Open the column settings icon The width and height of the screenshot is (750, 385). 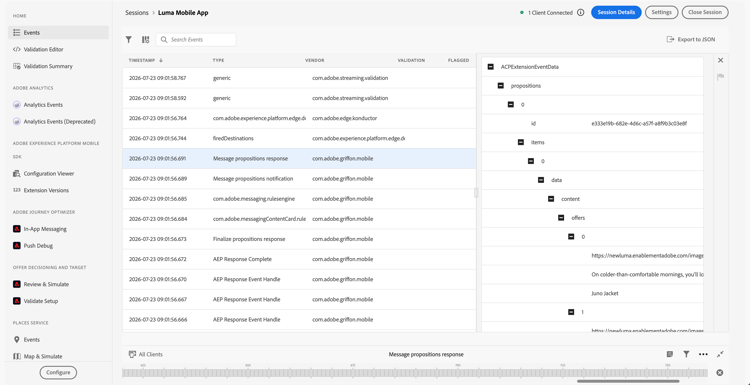click(145, 40)
